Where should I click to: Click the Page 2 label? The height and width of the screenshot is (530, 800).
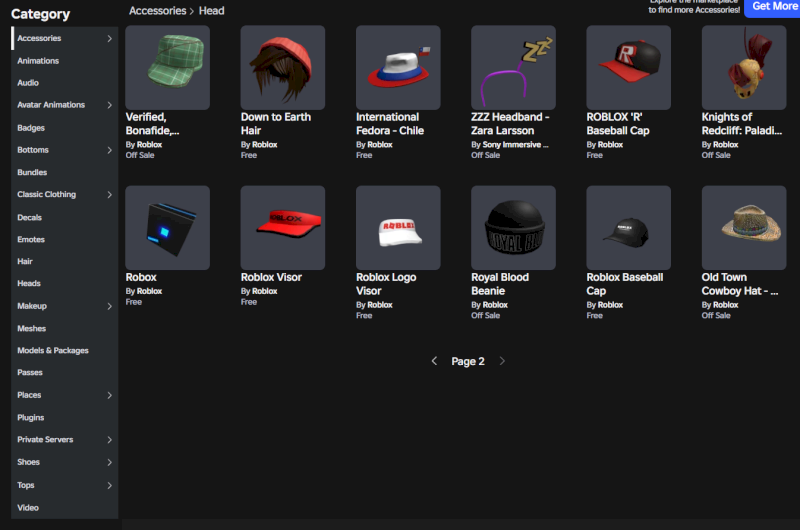468,362
